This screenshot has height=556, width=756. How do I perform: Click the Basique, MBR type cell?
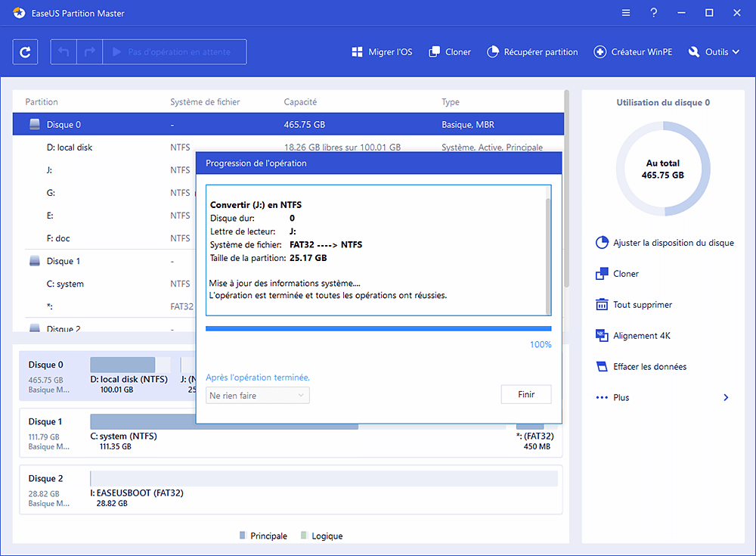click(468, 125)
